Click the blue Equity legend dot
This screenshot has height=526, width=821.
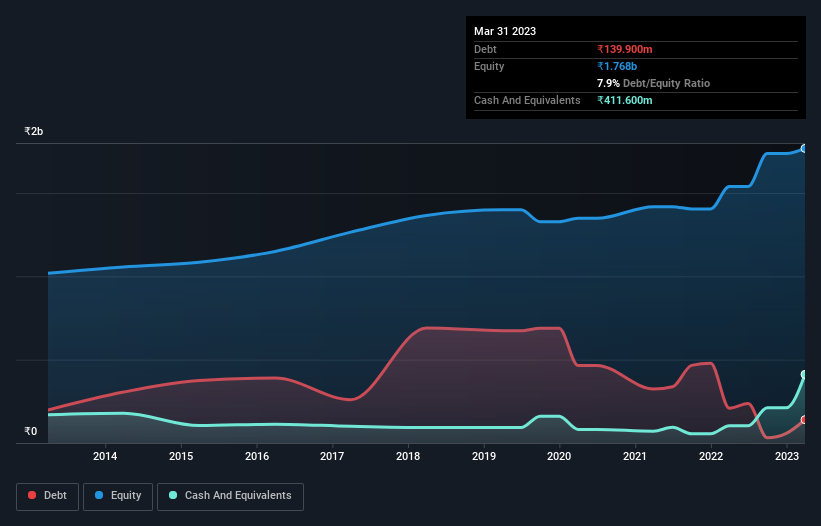point(99,495)
